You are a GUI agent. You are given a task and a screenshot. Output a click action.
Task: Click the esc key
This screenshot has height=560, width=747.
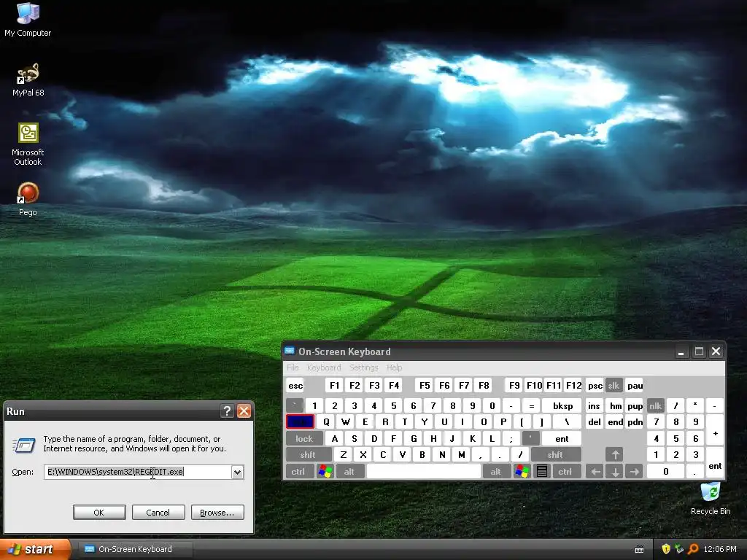click(295, 385)
